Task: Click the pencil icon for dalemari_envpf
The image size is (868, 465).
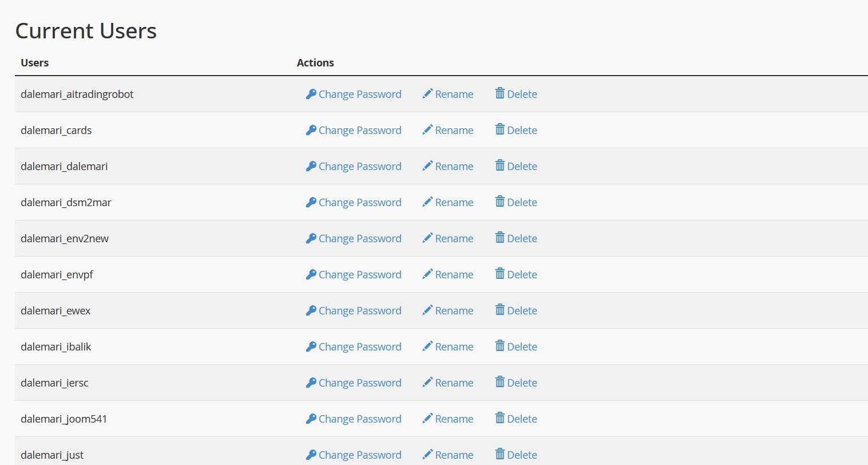Action: tap(427, 274)
